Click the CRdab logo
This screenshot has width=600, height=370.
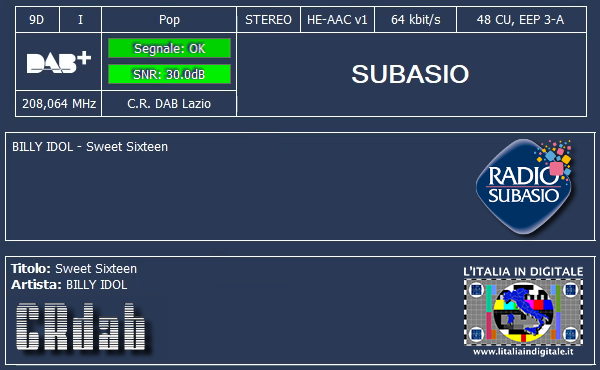(x=81, y=326)
